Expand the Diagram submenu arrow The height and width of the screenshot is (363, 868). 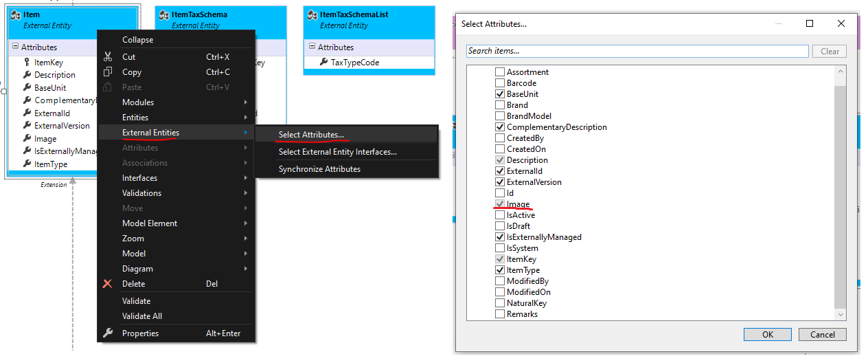coord(245,269)
